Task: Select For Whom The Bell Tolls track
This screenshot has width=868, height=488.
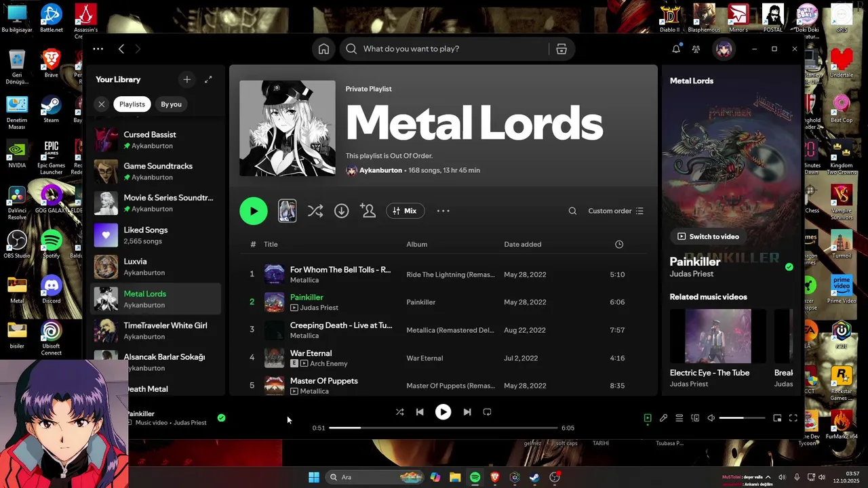Action: 443,274
